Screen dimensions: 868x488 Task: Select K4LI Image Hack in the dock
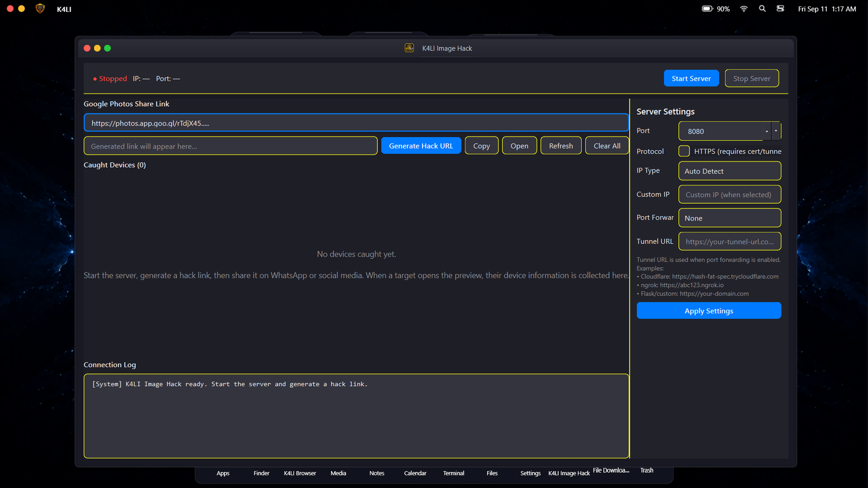click(x=569, y=473)
